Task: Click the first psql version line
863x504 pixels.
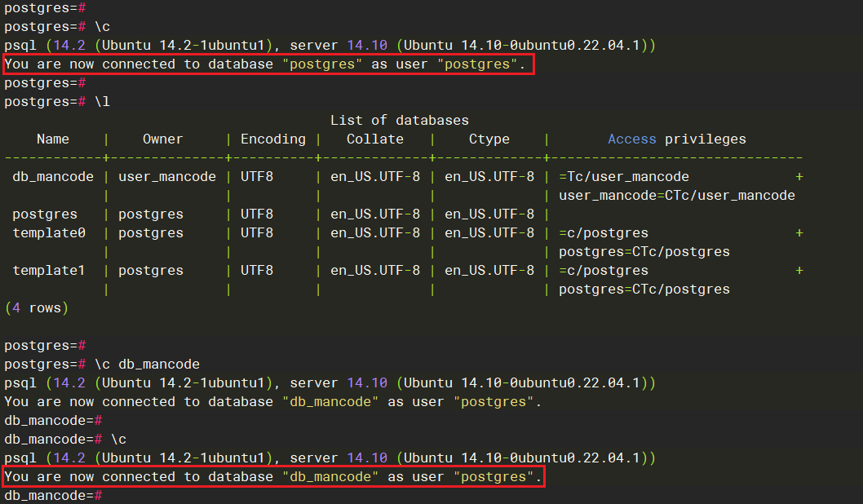Action: point(330,46)
